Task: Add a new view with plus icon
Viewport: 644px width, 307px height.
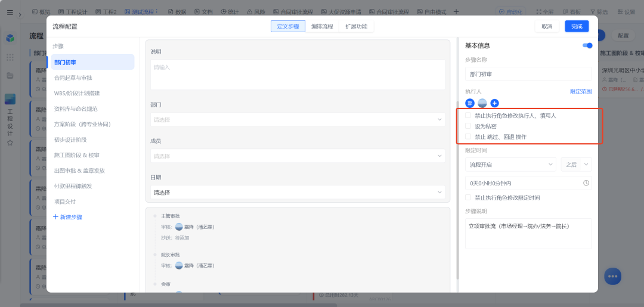Action: pyautogui.click(x=456, y=12)
